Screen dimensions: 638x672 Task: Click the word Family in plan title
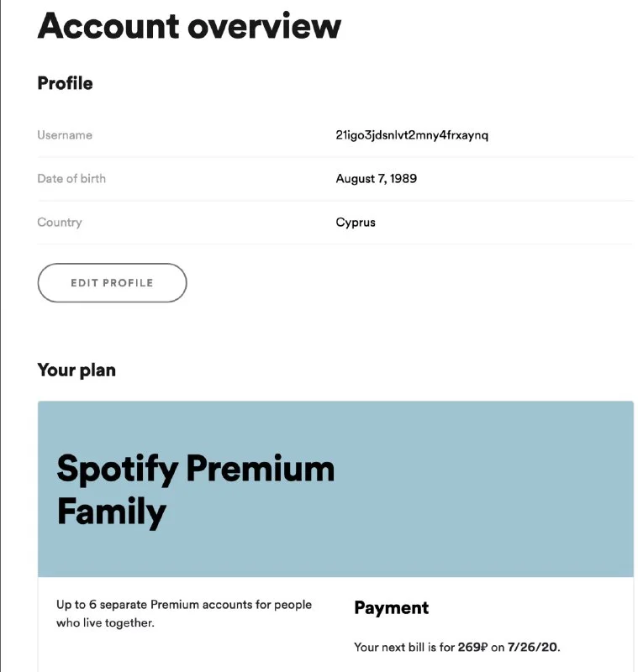111,512
